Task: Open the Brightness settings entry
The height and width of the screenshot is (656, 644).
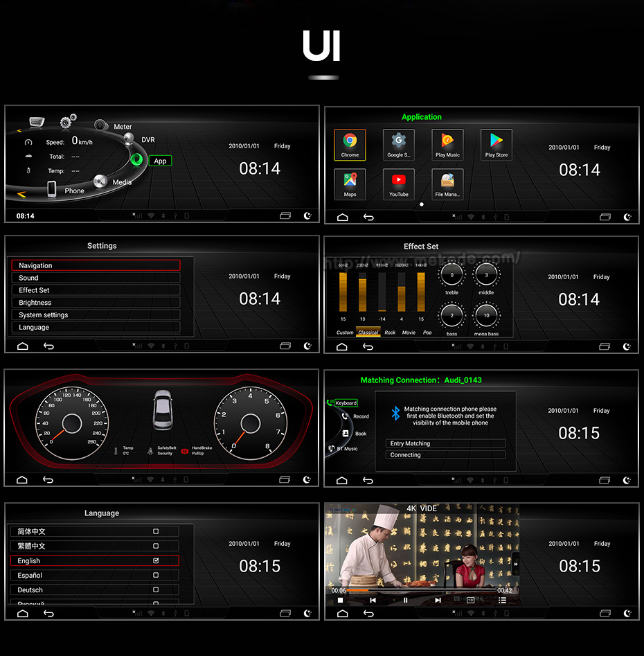Action: click(x=96, y=303)
